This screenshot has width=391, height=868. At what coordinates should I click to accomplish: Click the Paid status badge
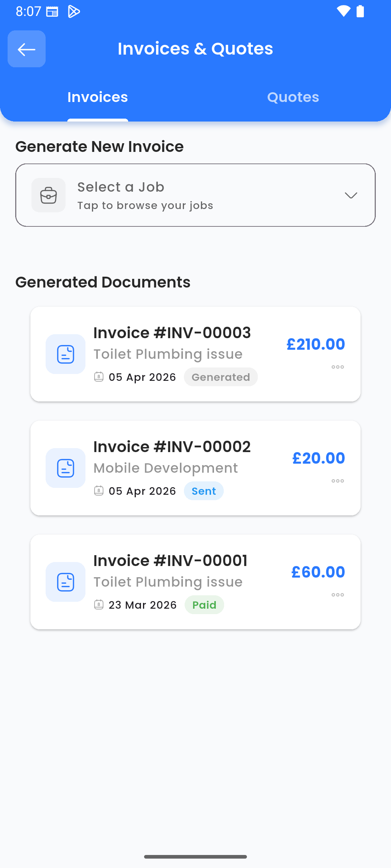(x=204, y=605)
